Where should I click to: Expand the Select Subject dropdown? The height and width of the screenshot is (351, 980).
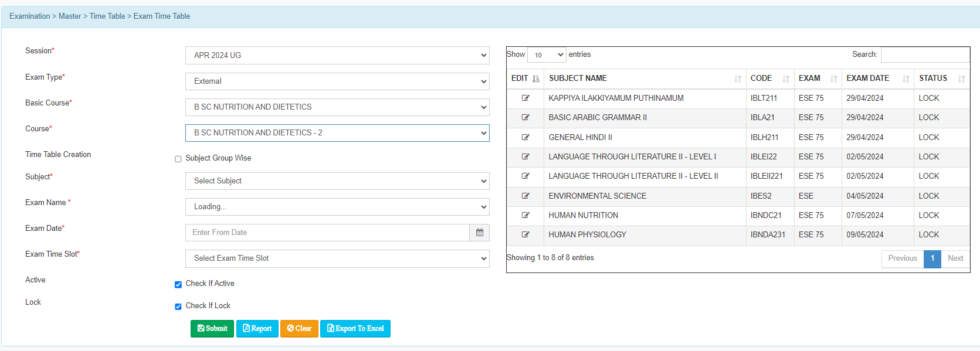(337, 181)
